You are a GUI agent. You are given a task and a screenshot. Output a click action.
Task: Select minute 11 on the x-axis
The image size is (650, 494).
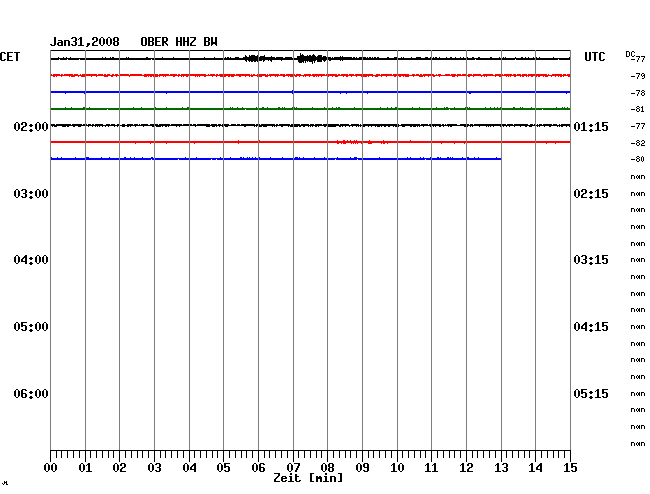(x=432, y=468)
